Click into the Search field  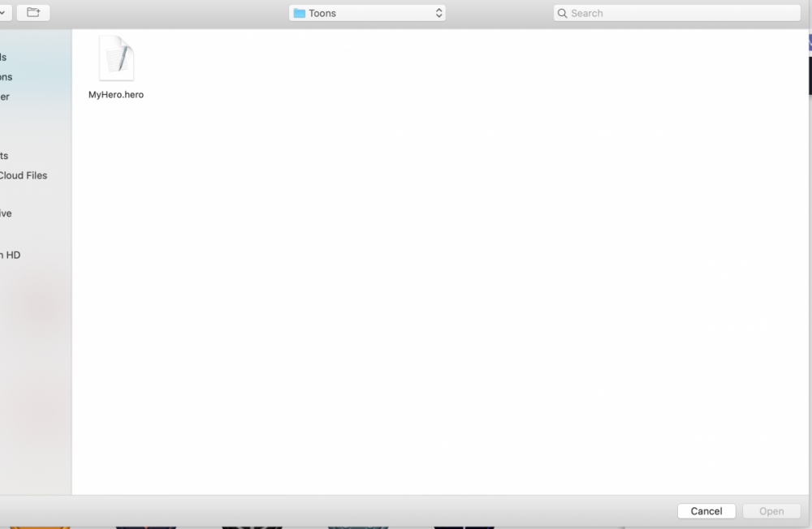(x=682, y=14)
